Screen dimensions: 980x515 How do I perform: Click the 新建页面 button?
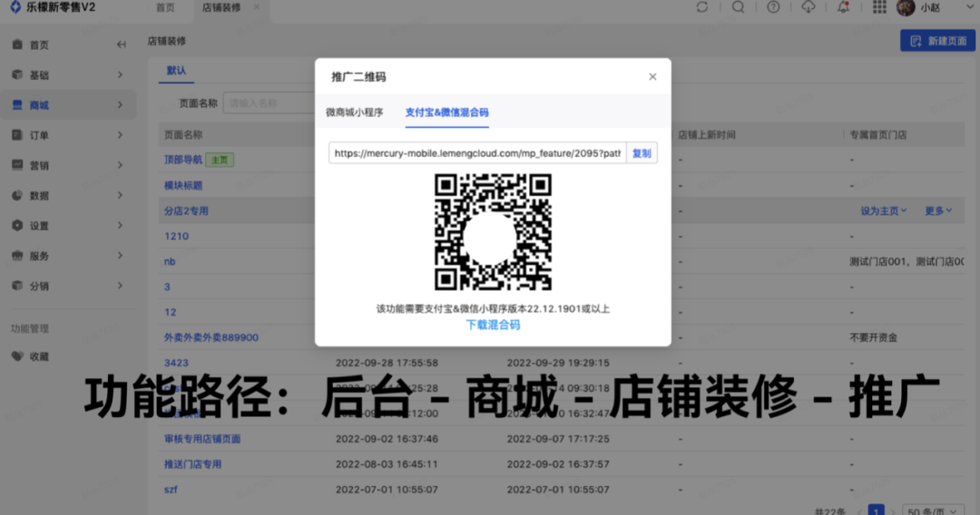coord(937,41)
